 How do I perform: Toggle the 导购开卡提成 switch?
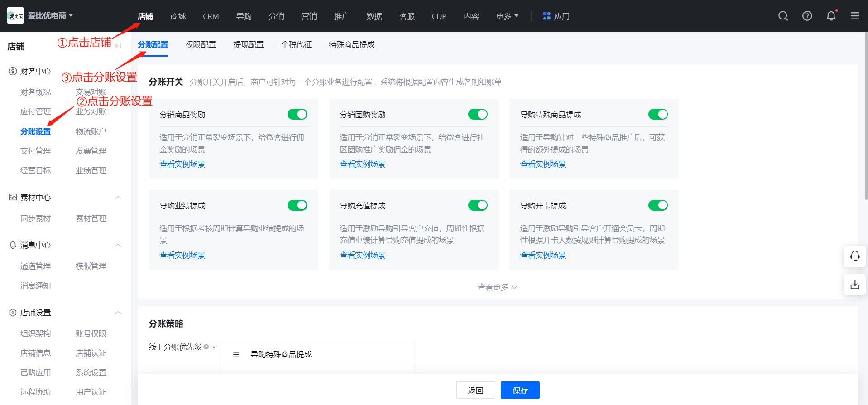click(x=658, y=205)
